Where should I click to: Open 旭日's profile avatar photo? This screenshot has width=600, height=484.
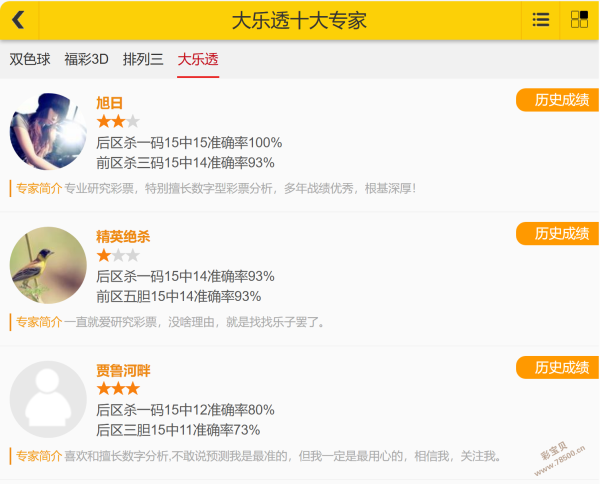click(48, 132)
